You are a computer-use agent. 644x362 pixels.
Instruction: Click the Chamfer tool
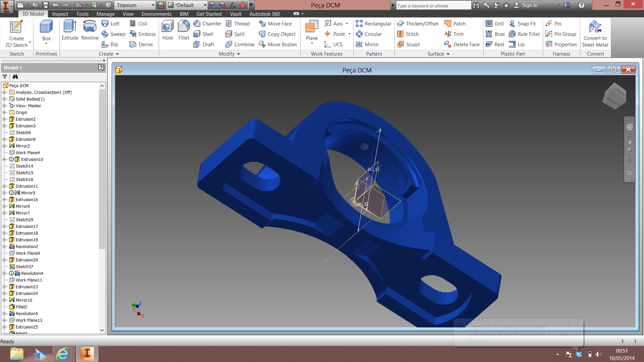pos(208,24)
